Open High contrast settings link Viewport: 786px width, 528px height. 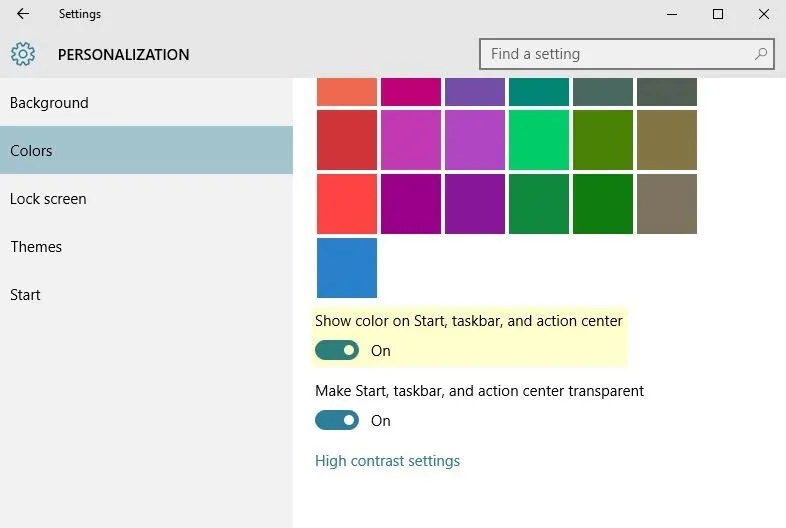tap(387, 461)
